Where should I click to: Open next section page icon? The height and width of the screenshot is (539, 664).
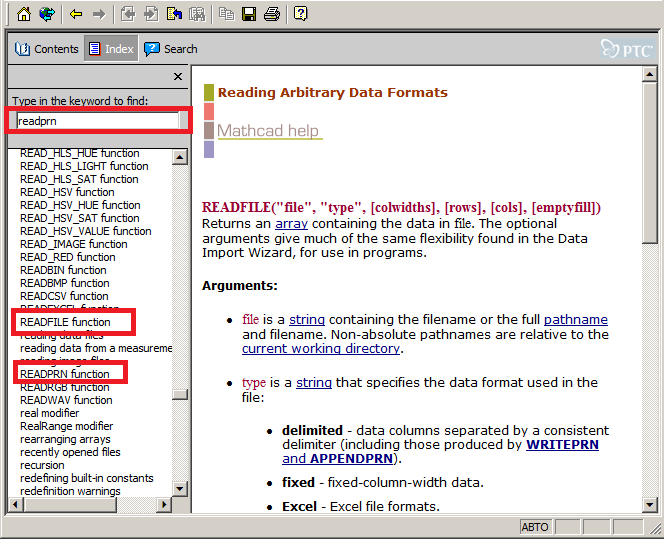151,14
